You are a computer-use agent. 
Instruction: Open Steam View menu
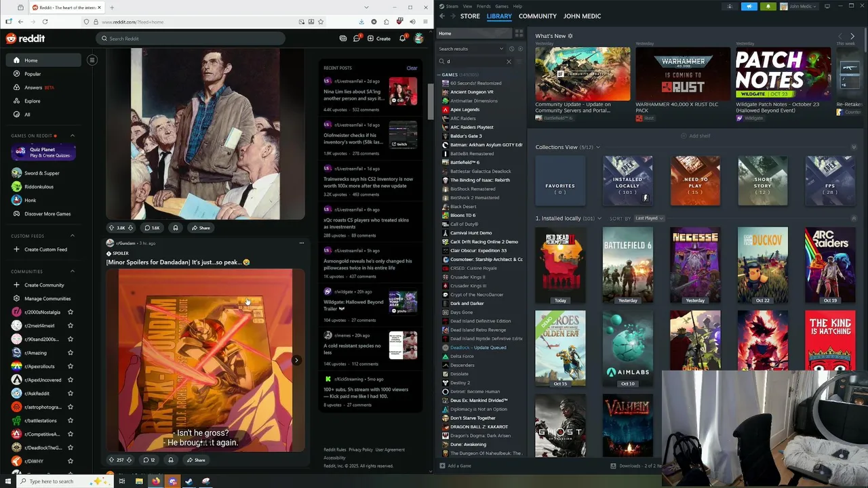pos(467,6)
